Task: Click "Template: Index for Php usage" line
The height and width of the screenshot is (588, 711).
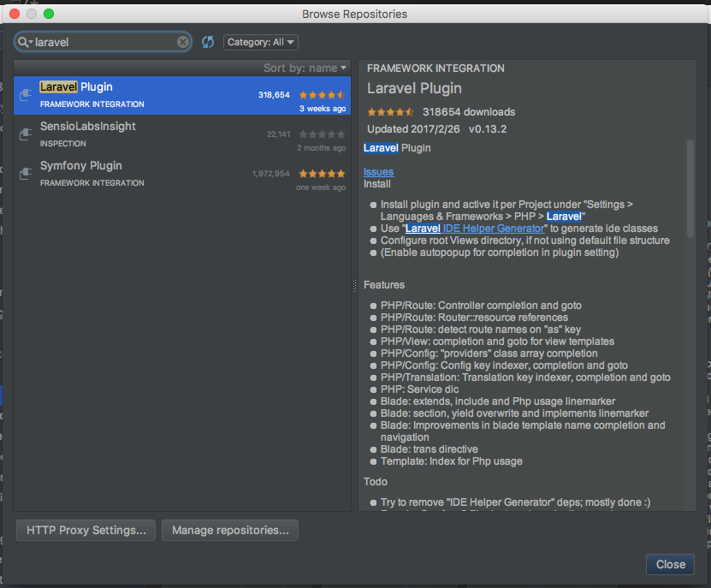Action: (x=451, y=461)
